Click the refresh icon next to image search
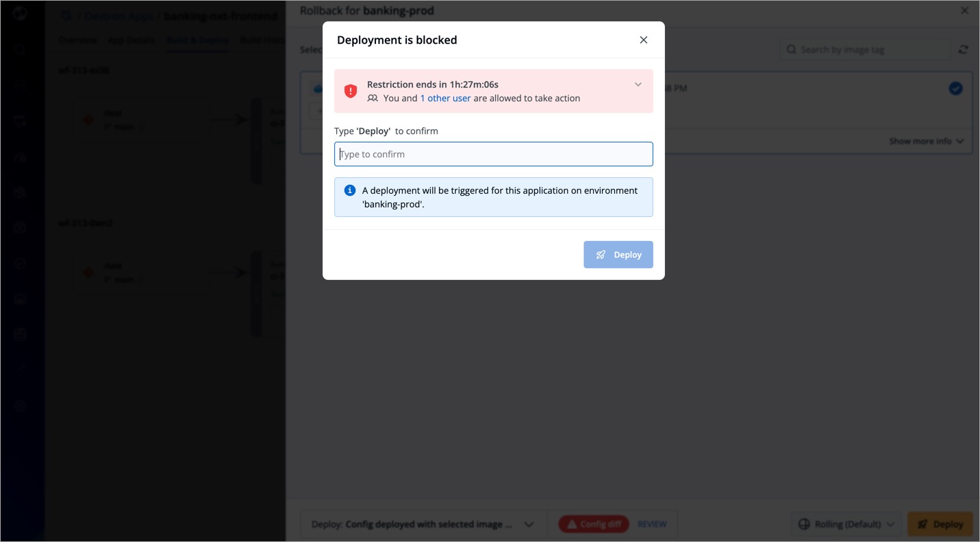 964,50
